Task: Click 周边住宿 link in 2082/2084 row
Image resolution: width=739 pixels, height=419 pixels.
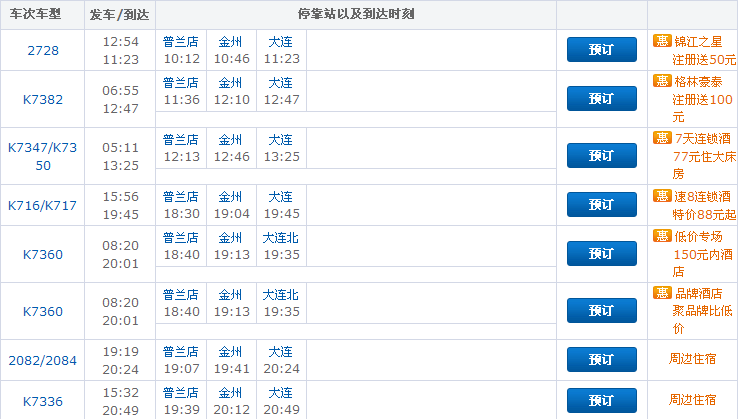Action: [692, 359]
